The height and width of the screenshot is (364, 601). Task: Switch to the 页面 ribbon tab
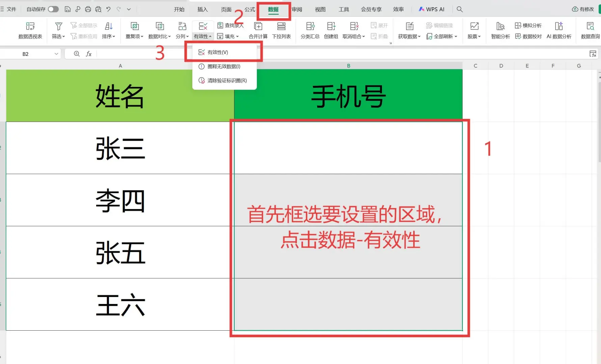pos(226,9)
